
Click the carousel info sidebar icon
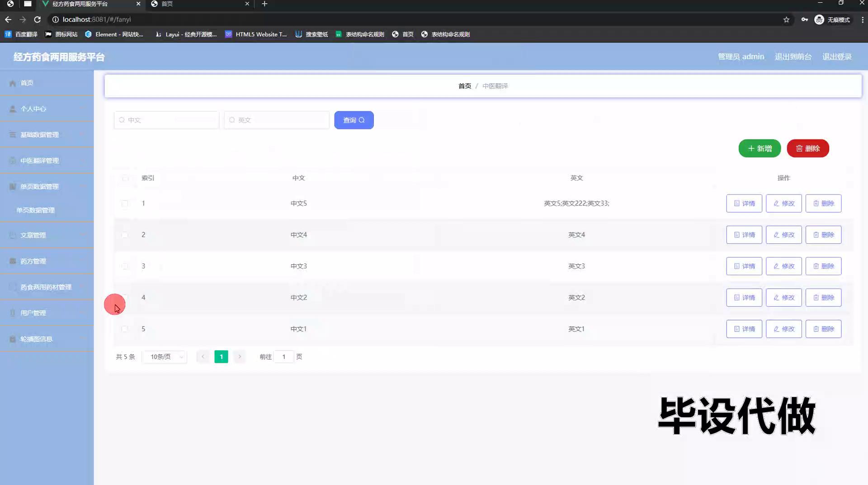[13, 339]
